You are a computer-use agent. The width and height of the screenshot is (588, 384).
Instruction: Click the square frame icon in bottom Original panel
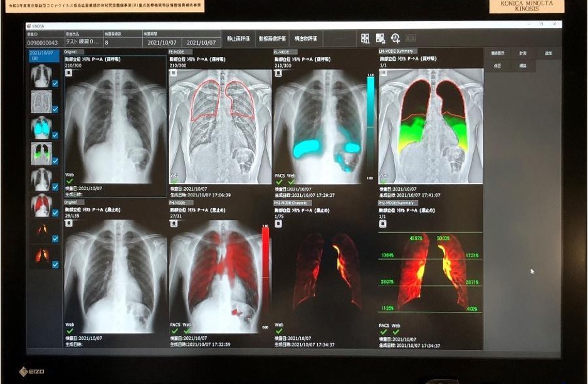68,223
